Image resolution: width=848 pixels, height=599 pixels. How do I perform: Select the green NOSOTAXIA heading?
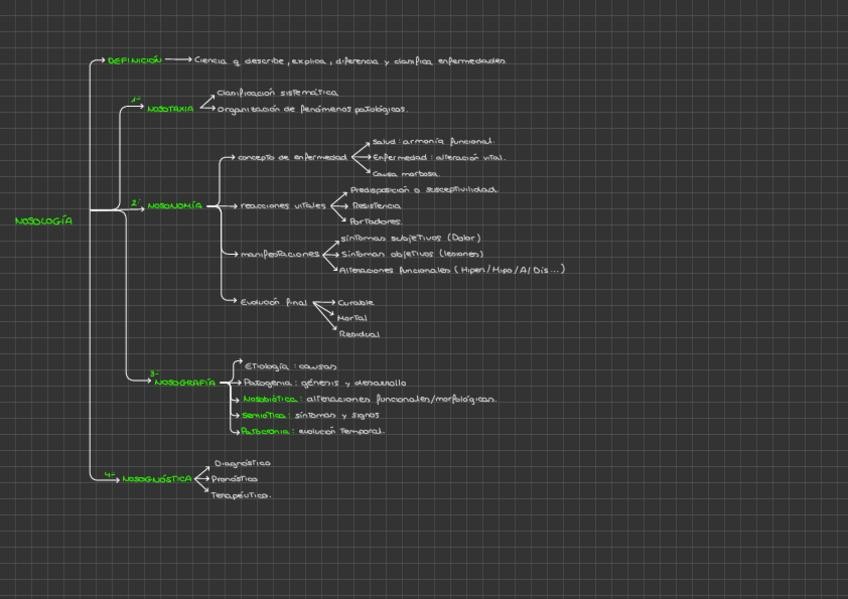tap(170, 109)
